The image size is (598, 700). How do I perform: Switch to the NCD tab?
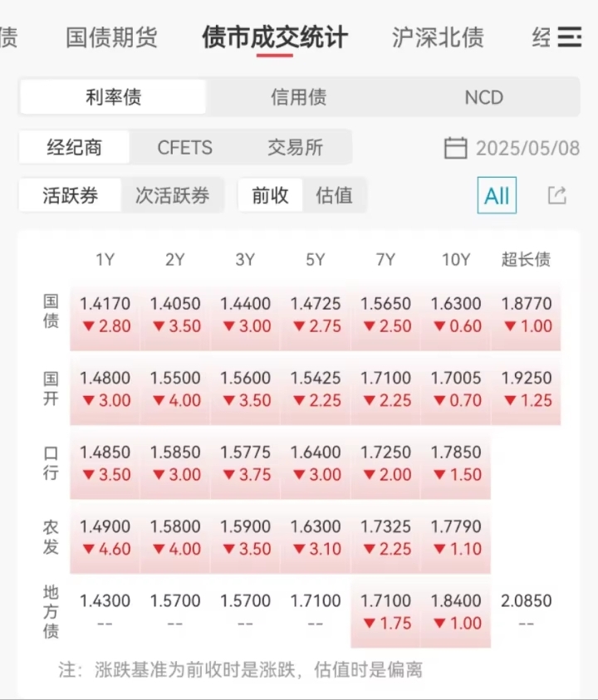click(x=484, y=97)
